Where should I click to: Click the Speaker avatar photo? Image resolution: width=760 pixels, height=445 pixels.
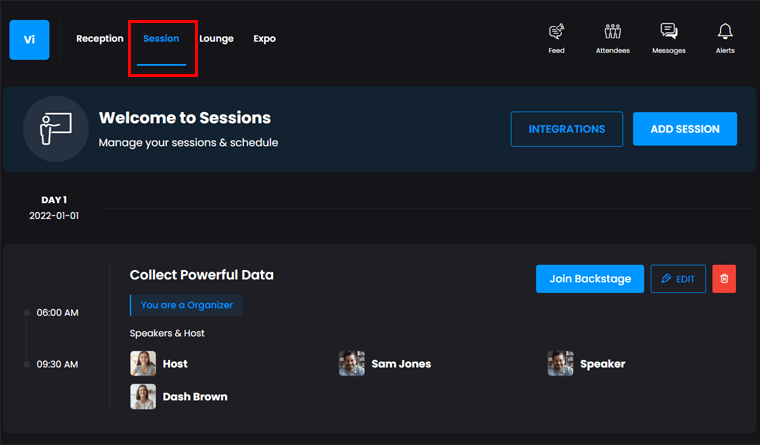pyautogui.click(x=561, y=363)
